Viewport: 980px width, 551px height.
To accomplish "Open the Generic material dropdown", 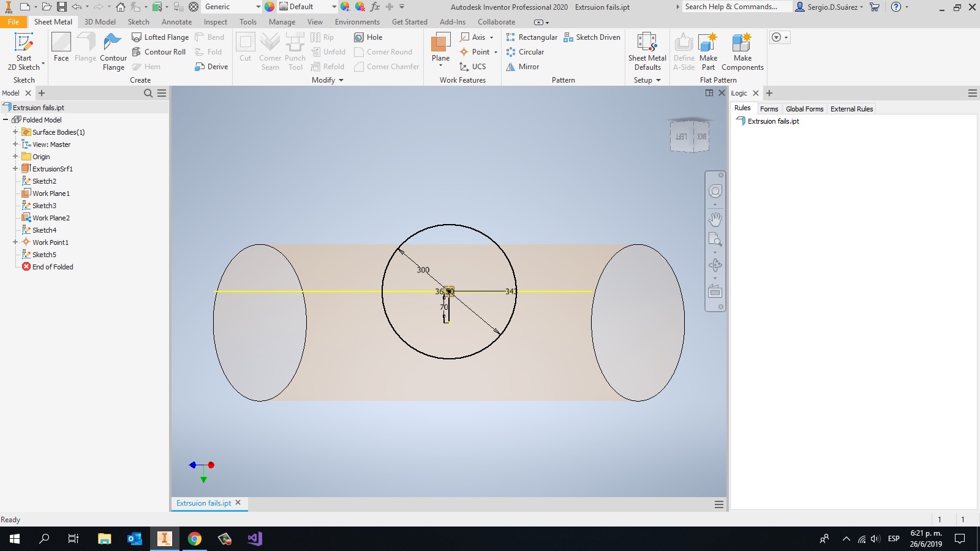I will tap(258, 7).
